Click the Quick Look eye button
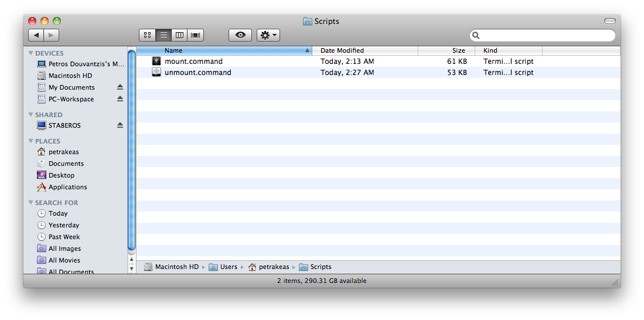 click(240, 35)
